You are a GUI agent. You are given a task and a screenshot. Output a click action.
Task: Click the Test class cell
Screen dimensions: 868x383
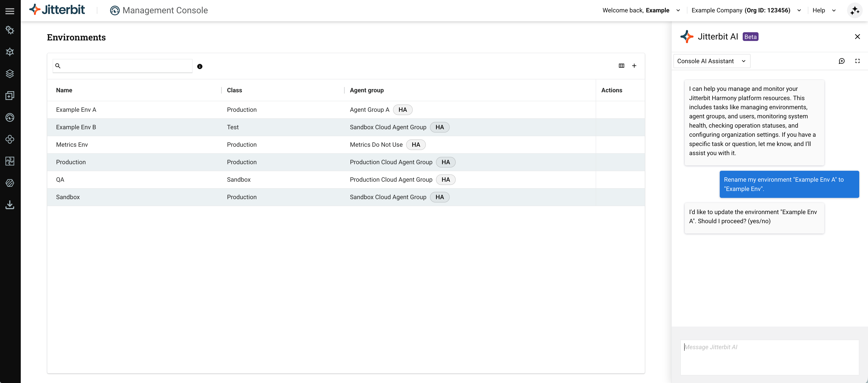pos(233,127)
